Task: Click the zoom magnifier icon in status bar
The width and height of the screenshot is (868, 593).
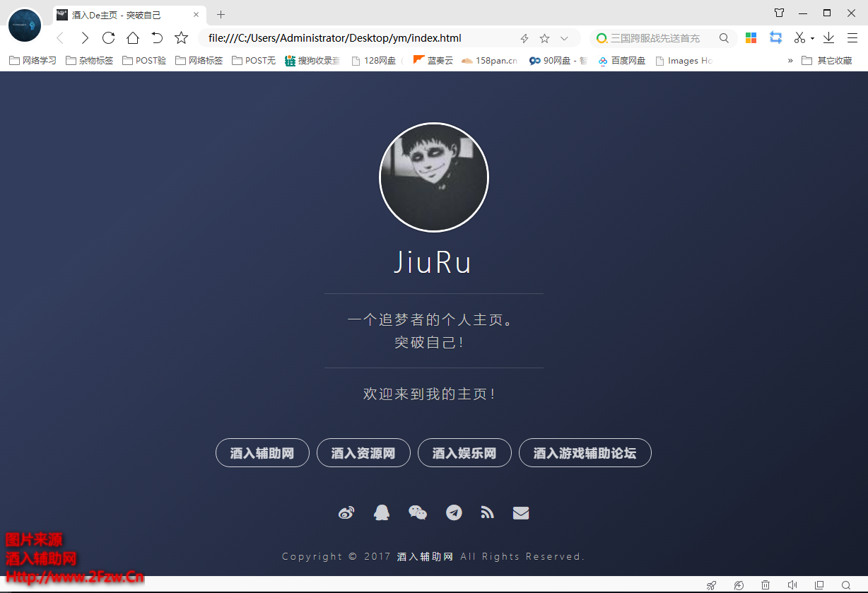Action: [x=846, y=585]
